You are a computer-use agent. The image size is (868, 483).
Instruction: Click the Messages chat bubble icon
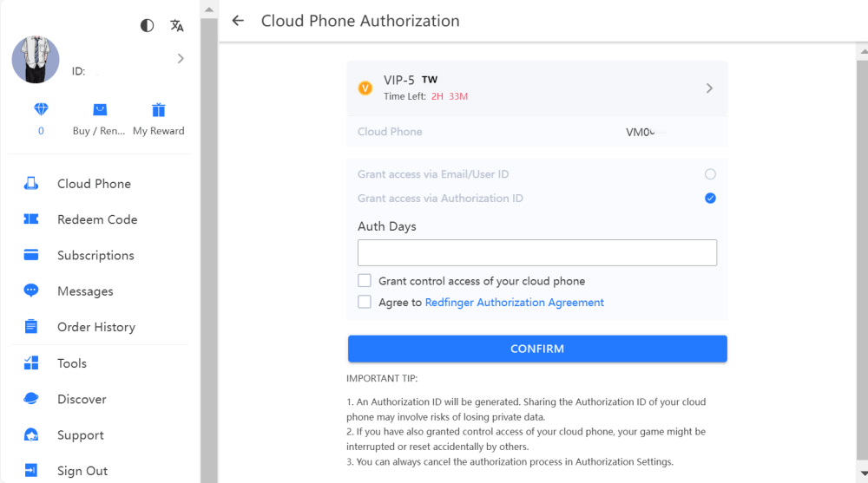(31, 290)
